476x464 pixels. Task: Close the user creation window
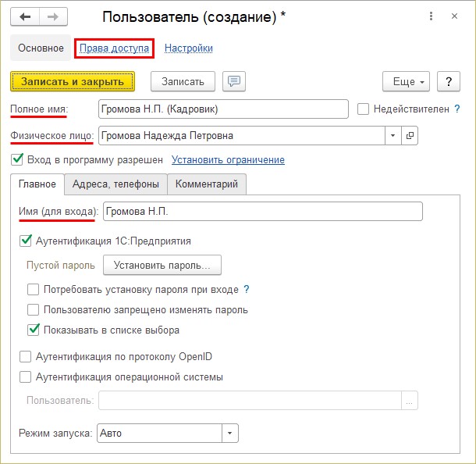[x=454, y=16]
